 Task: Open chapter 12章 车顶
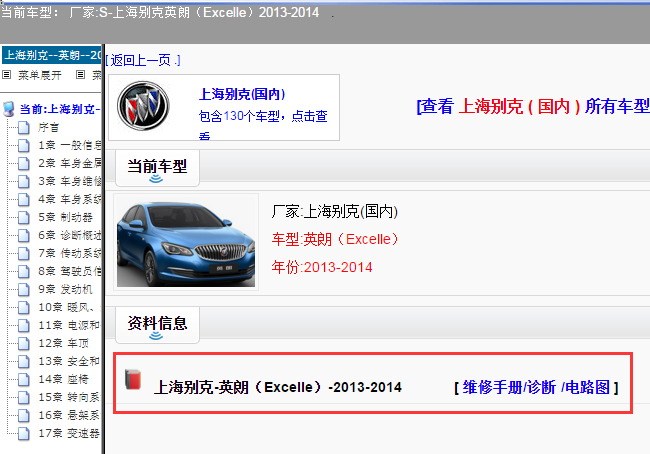click(63, 343)
